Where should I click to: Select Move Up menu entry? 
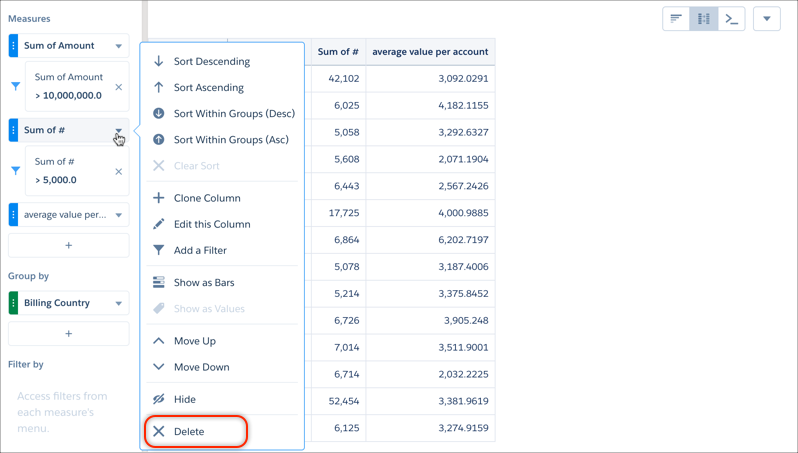point(222,341)
